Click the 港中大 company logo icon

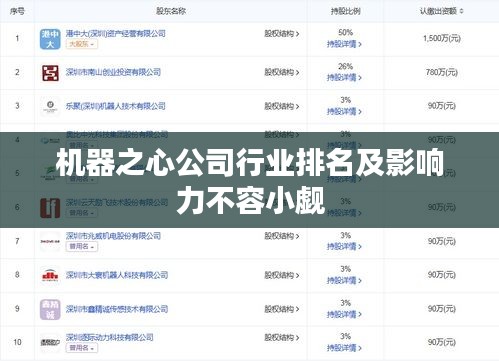[x=50, y=39]
